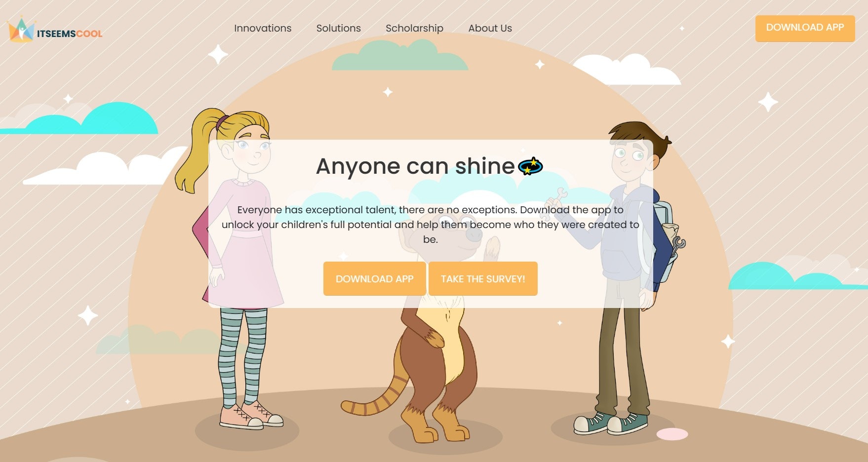
Task: Click the ITSEEMSCOOL brand name text
Action: [x=70, y=34]
